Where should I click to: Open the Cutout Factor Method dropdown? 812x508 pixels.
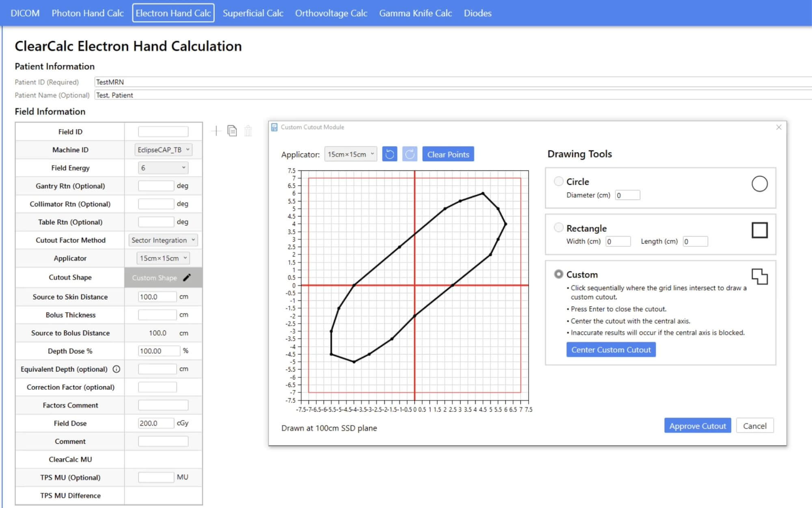pyautogui.click(x=162, y=240)
